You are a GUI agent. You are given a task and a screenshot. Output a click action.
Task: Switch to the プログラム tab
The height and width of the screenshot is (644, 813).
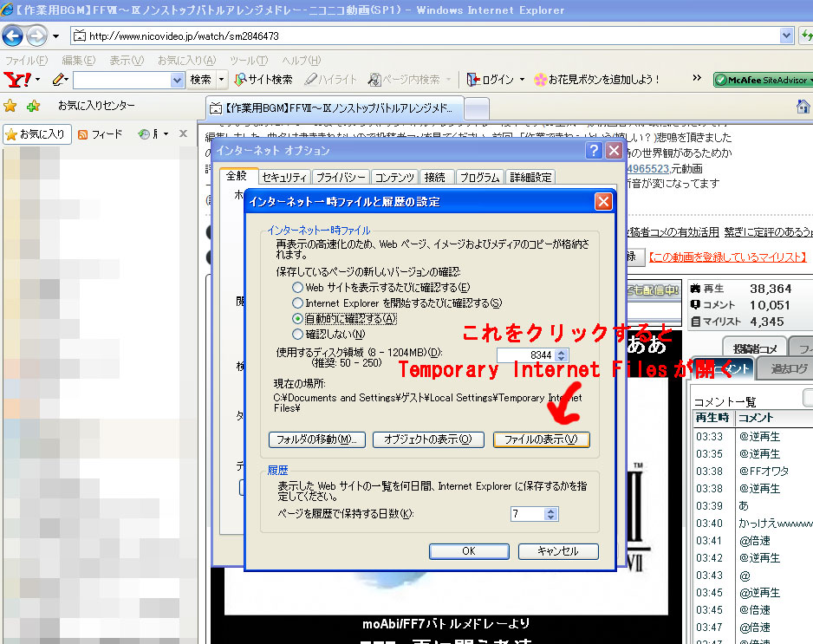[x=479, y=178]
